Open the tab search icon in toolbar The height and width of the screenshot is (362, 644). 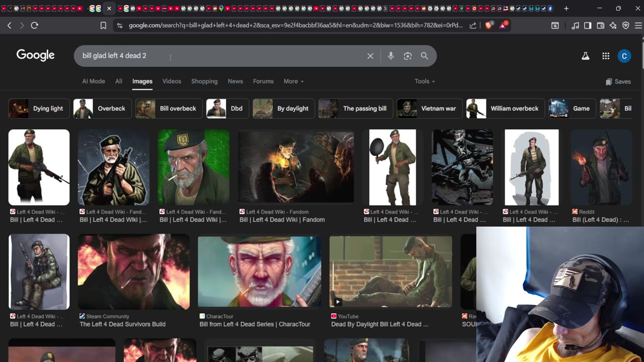coord(555,26)
